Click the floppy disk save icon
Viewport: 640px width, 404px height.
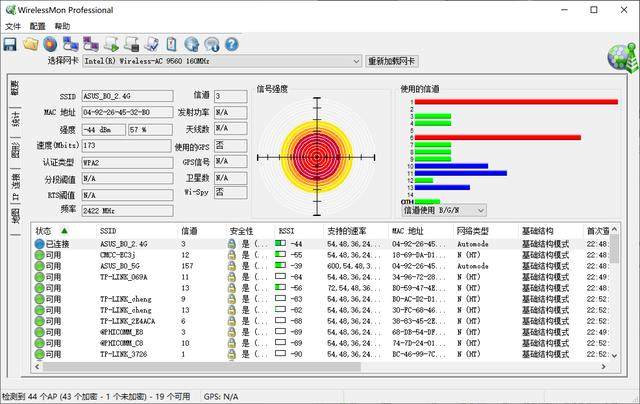(10, 44)
